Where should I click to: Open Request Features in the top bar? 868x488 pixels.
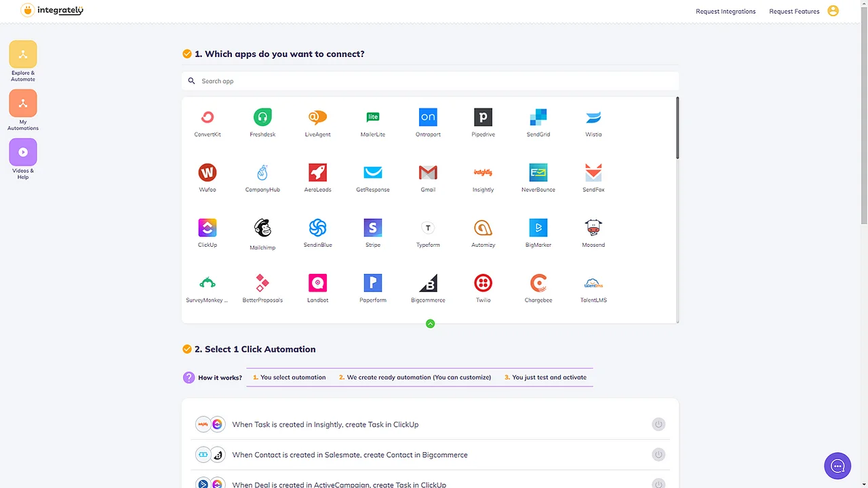pyautogui.click(x=794, y=11)
